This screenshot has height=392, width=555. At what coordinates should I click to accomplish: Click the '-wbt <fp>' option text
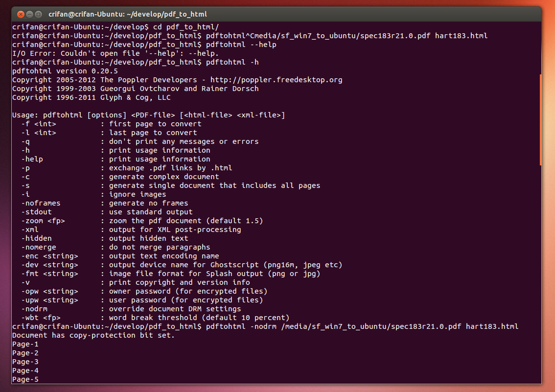click(x=41, y=318)
